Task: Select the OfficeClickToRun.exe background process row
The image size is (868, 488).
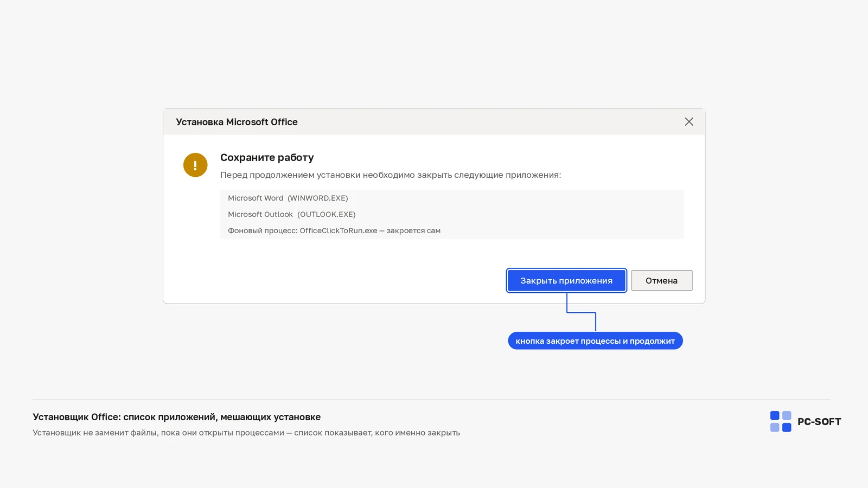Action: (451, 230)
